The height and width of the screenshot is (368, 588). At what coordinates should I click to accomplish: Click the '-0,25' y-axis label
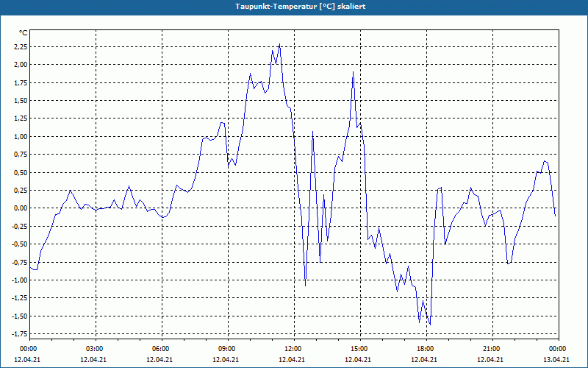pyautogui.click(x=21, y=226)
